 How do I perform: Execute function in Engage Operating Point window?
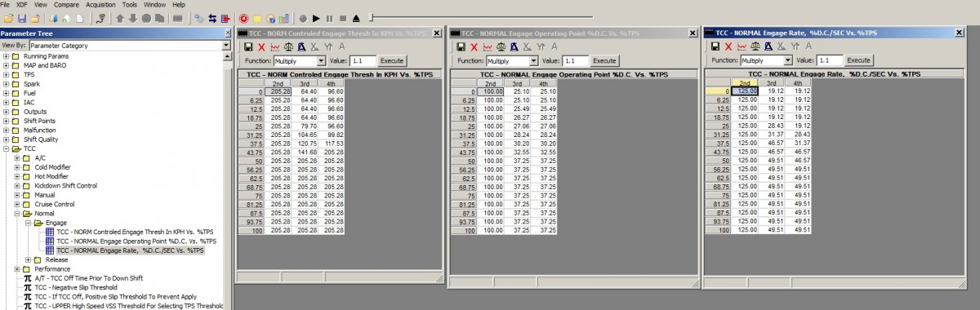[x=604, y=60]
